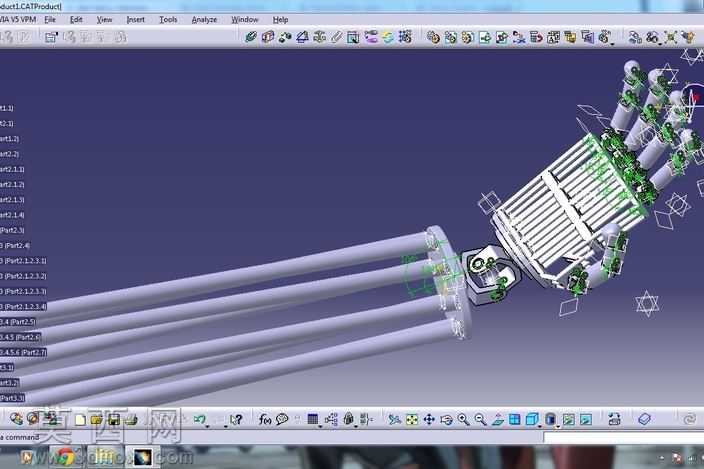The height and width of the screenshot is (469, 704).
Task: Click the Manipulation tool icon
Action: (x=634, y=37)
